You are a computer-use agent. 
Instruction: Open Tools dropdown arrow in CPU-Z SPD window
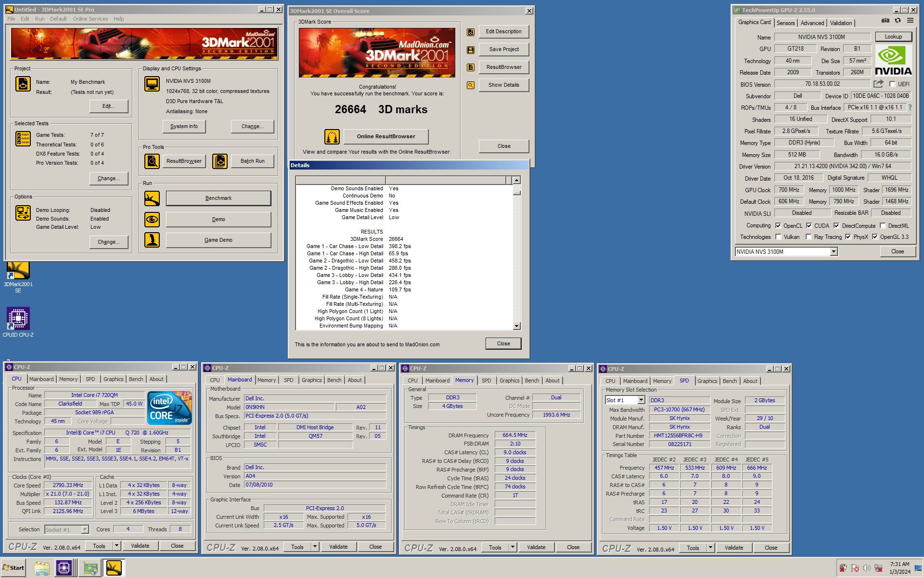710,548
